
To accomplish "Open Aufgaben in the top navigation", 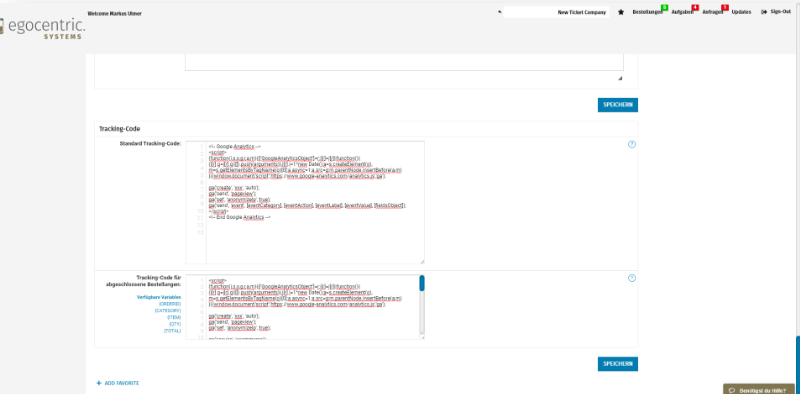I will pyautogui.click(x=682, y=12).
